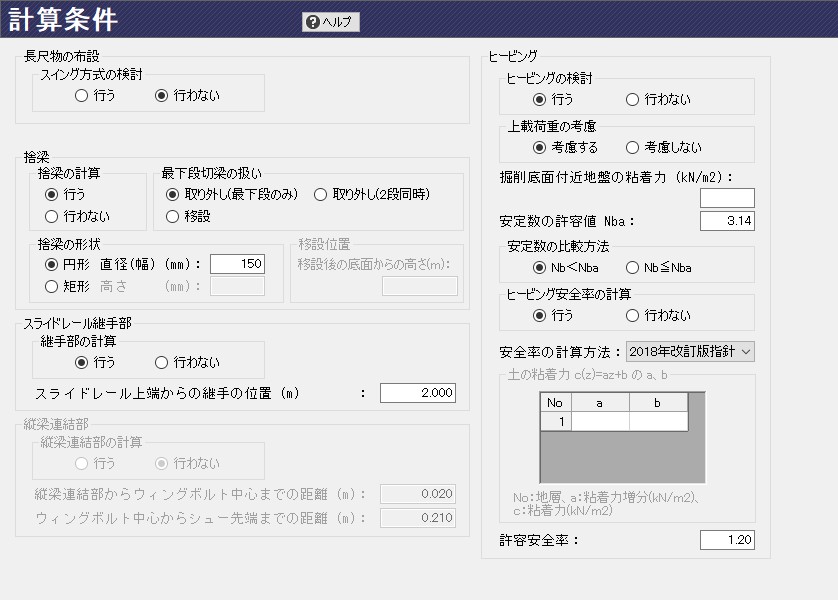Choose 取り外し(2段同時) option
Viewport: 838px width, 600px height.
[x=372, y=194]
